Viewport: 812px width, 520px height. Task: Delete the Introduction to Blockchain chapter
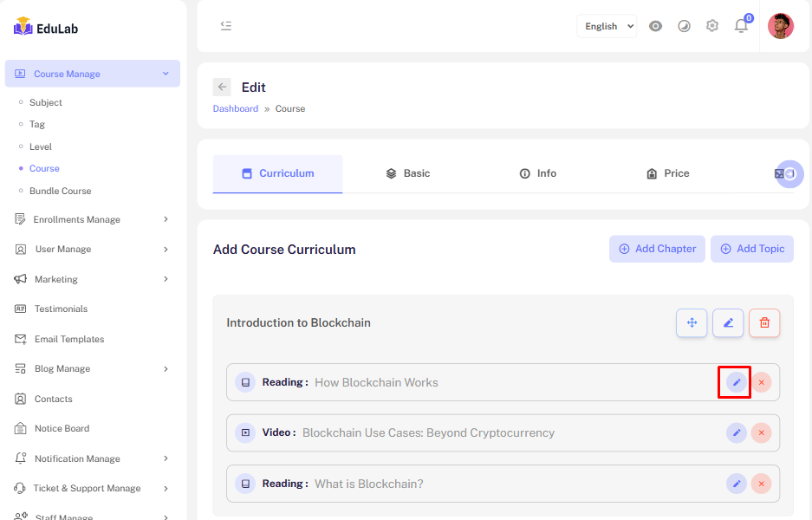[x=764, y=323]
